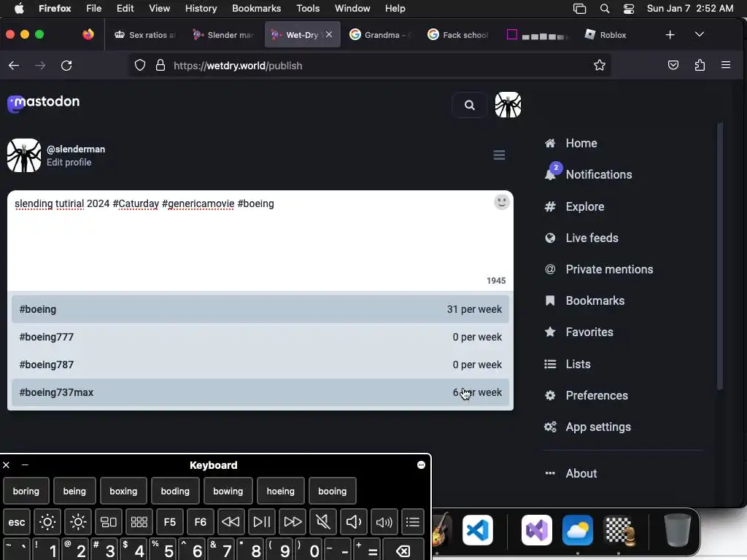Choose the 'bowing' keyboard suggestion
747x560 pixels.
pos(228,491)
